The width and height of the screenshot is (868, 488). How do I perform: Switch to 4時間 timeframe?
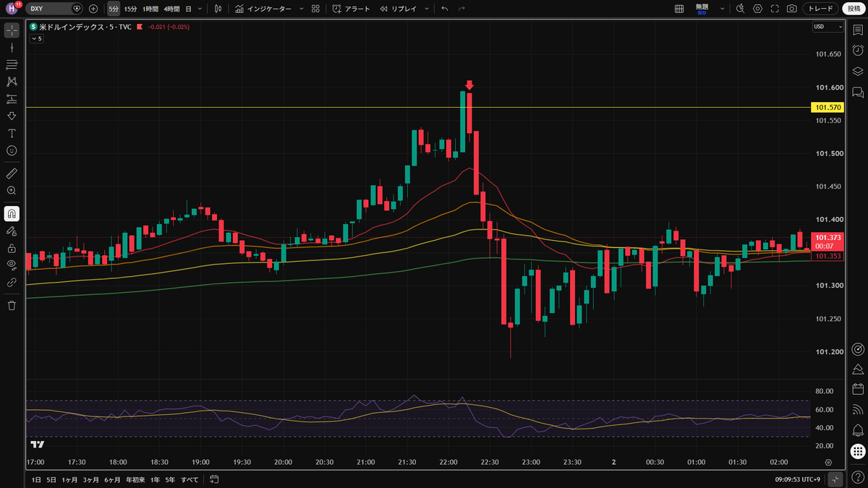tap(171, 9)
